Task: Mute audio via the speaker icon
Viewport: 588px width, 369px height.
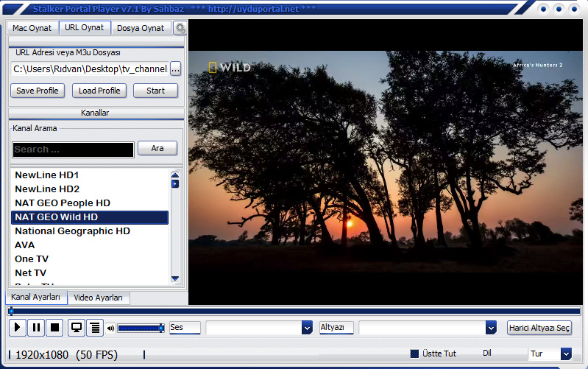Action: pos(110,328)
